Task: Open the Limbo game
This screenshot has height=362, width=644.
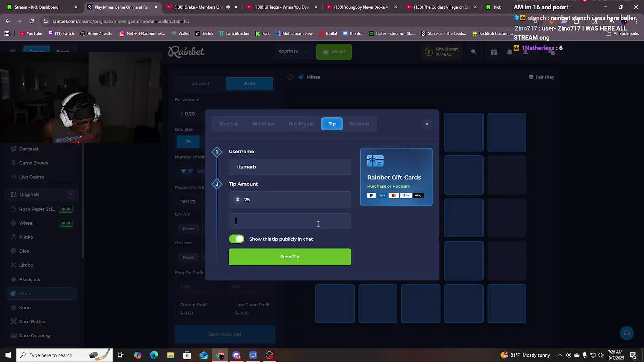Action: [26, 265]
